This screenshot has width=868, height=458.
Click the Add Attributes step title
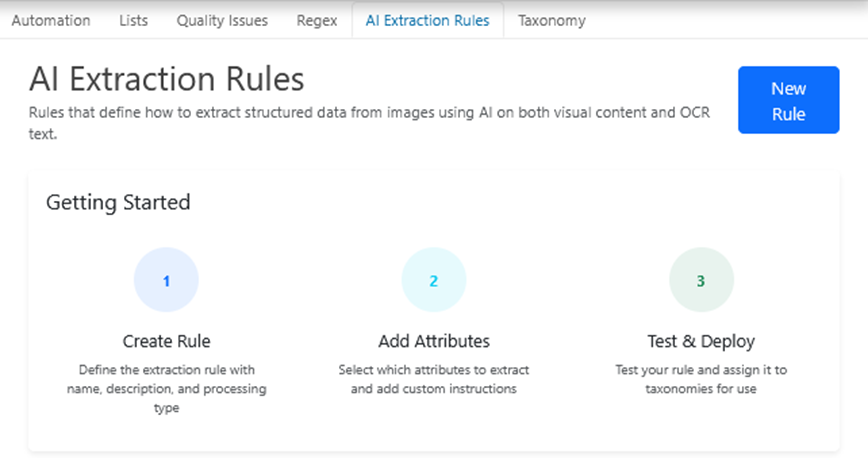point(433,341)
